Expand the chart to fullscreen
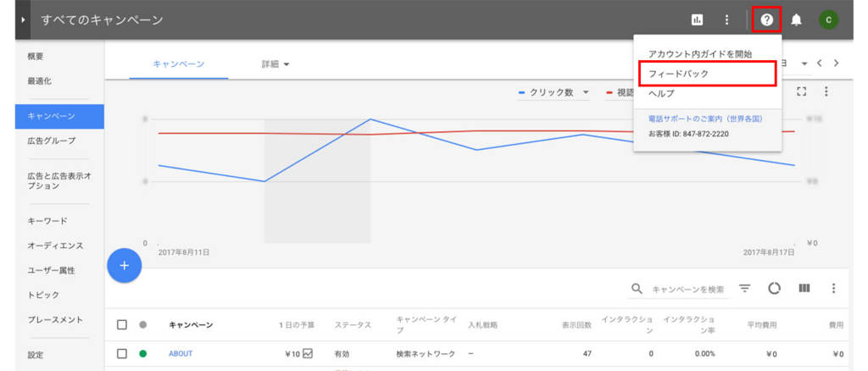Image resolution: width=868 pixels, height=371 pixels. click(x=800, y=91)
